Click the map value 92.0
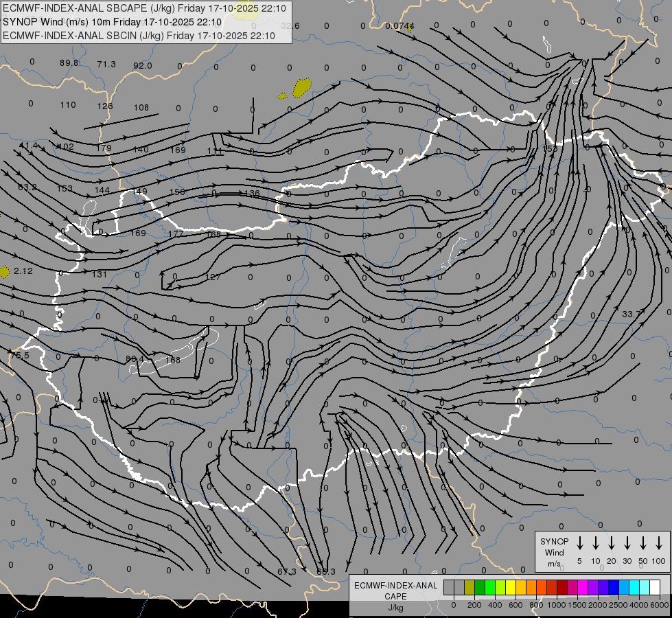 click(x=142, y=66)
